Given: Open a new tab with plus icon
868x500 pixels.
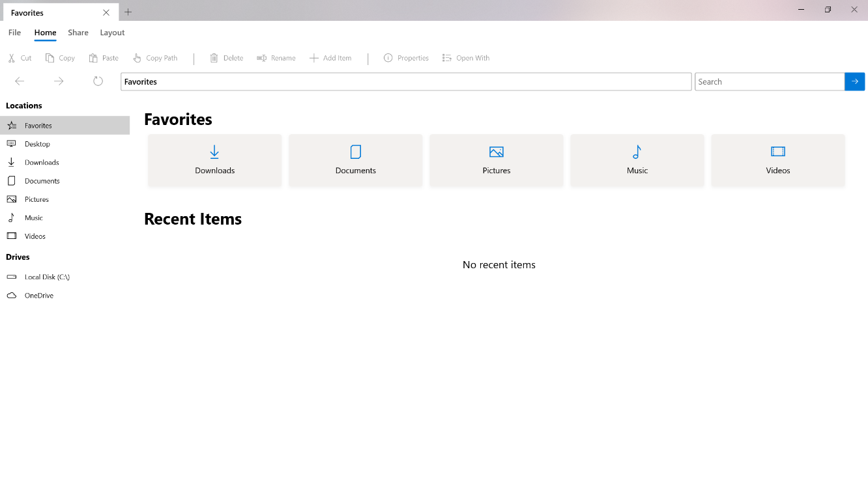Looking at the screenshot, I should click(128, 12).
